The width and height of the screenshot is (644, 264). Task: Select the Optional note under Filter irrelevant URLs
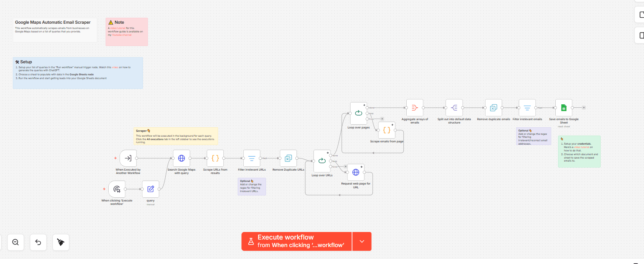coord(252,186)
